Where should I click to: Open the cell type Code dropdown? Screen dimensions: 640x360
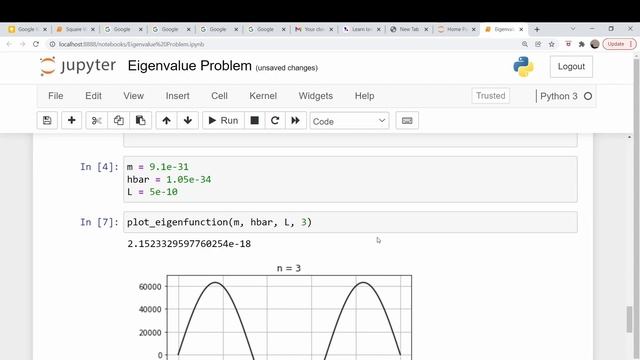click(x=349, y=121)
